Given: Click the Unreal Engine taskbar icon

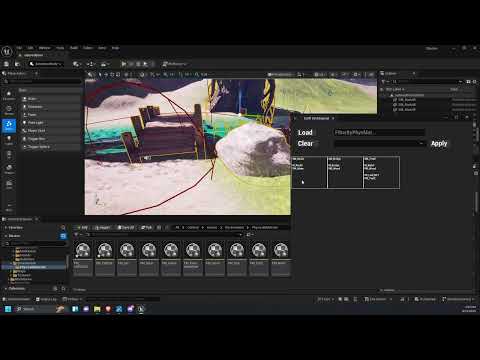Looking at the screenshot, I should coord(141,309).
